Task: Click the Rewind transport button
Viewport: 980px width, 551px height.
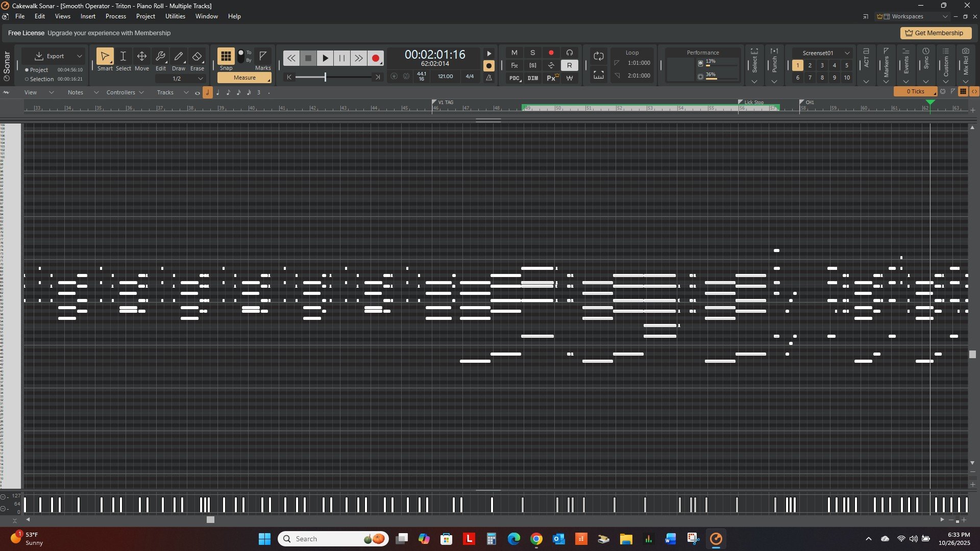Action: pos(291,58)
